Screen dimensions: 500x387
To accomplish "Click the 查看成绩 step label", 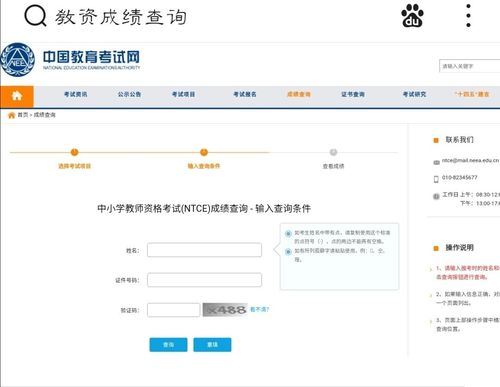I will click(333, 166).
